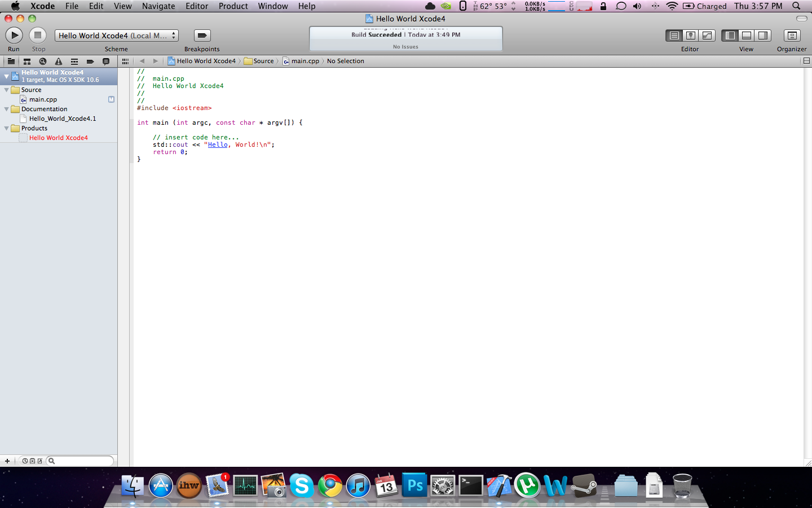This screenshot has height=508, width=812.
Task: Toggle the unsaved files filter icon
Action: [x=39, y=461]
